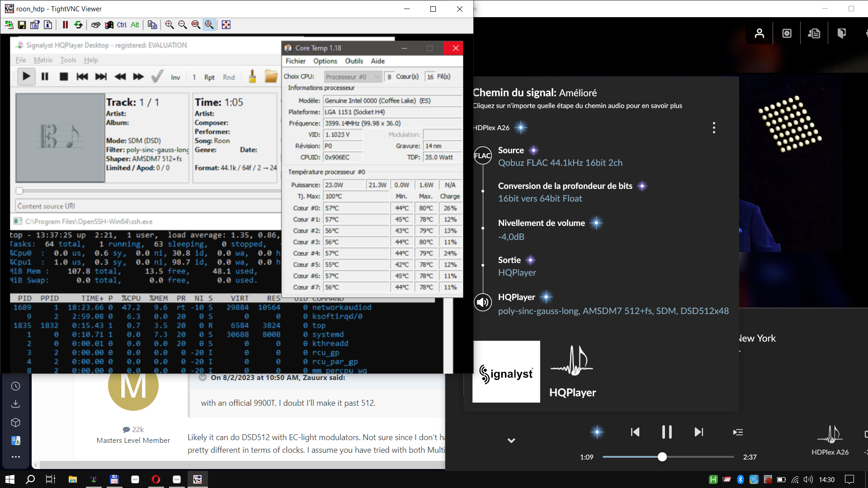Image resolution: width=868 pixels, height=488 pixels.
Task: Toggle Rnd random playback in HQPlayer
Action: tap(229, 77)
